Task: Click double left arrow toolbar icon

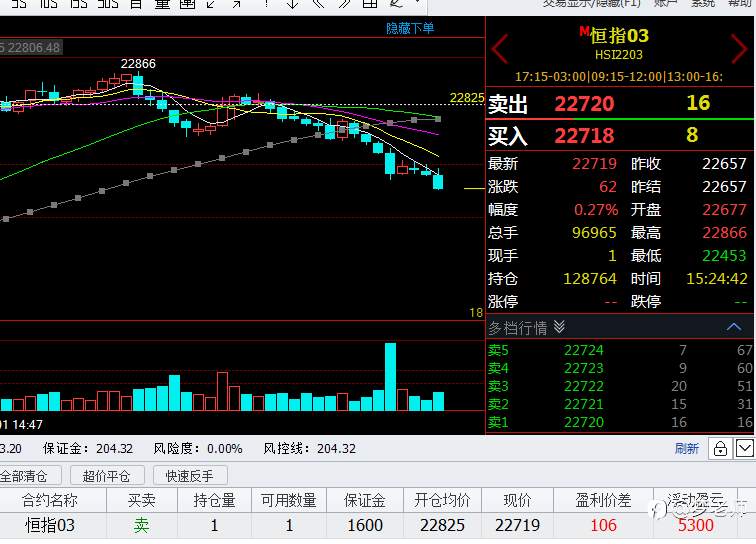Action: click(x=319, y=4)
